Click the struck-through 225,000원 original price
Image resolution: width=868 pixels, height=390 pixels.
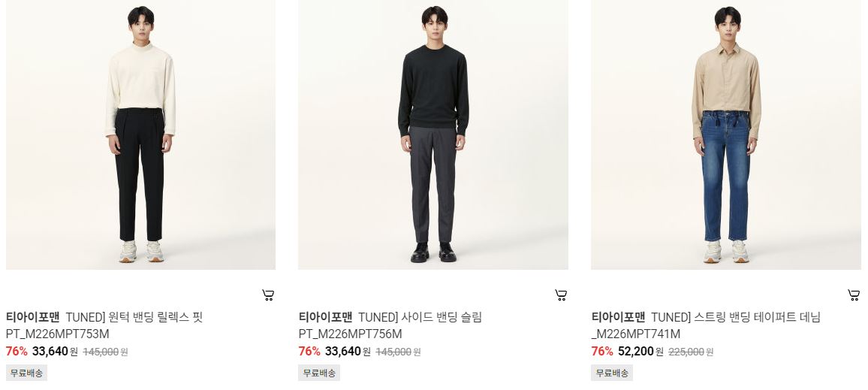point(691,352)
